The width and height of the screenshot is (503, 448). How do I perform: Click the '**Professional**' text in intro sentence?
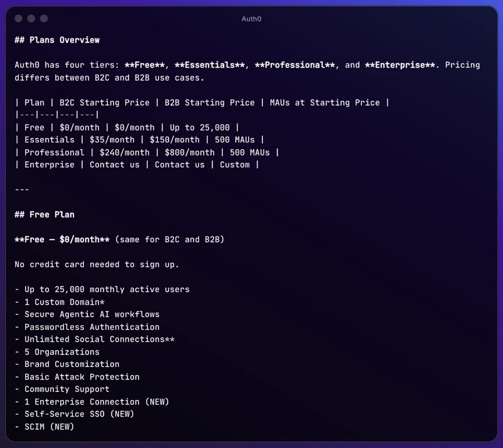click(295, 65)
